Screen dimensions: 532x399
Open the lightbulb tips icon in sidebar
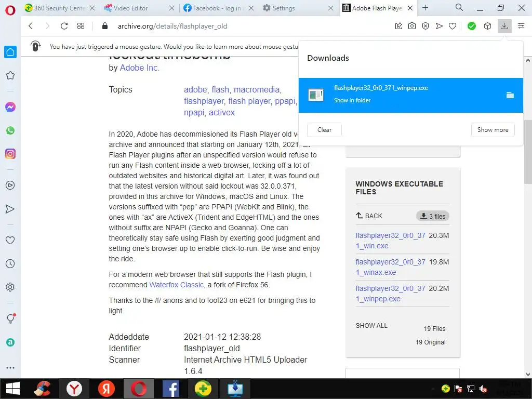[x=11, y=318]
